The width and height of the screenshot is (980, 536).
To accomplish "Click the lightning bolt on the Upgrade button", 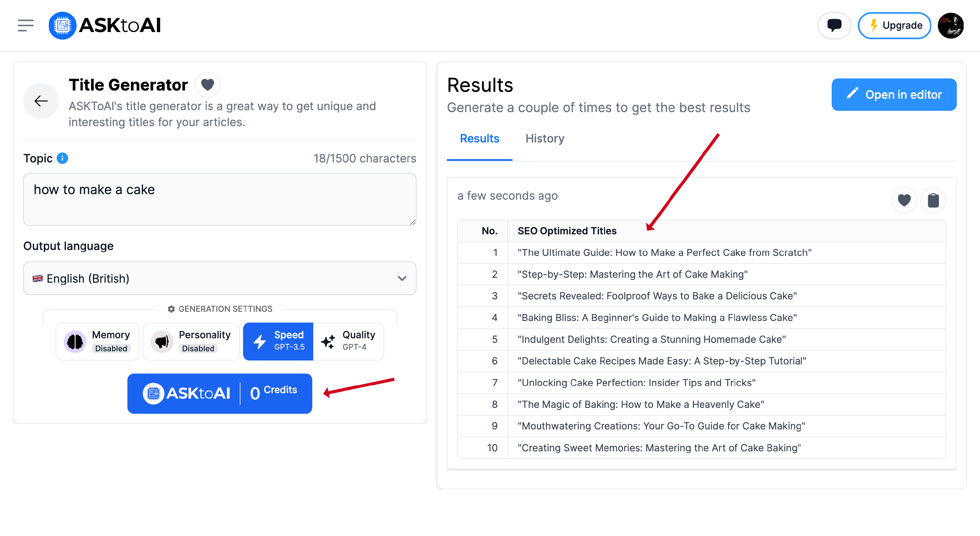I will (x=874, y=25).
